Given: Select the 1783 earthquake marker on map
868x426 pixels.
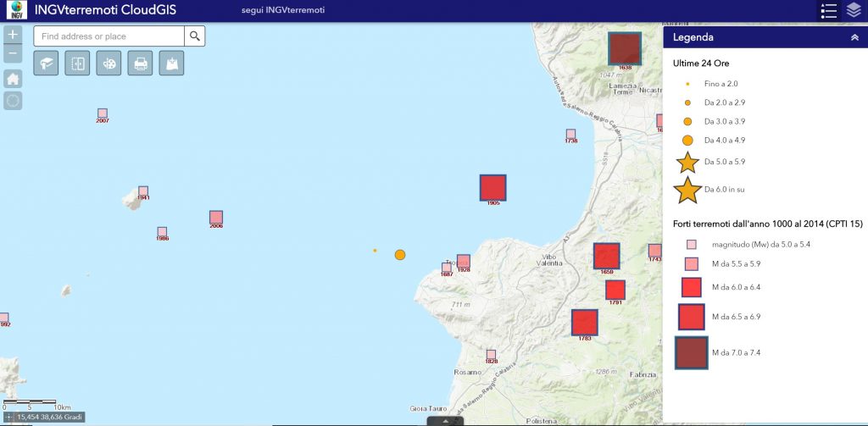Looking at the screenshot, I should pyautogui.click(x=584, y=323).
